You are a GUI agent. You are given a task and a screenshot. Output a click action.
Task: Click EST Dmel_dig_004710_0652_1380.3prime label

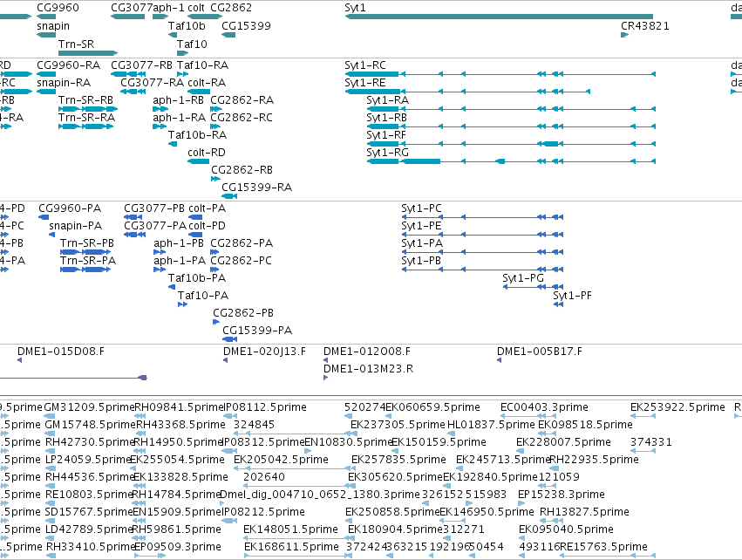[320, 495]
